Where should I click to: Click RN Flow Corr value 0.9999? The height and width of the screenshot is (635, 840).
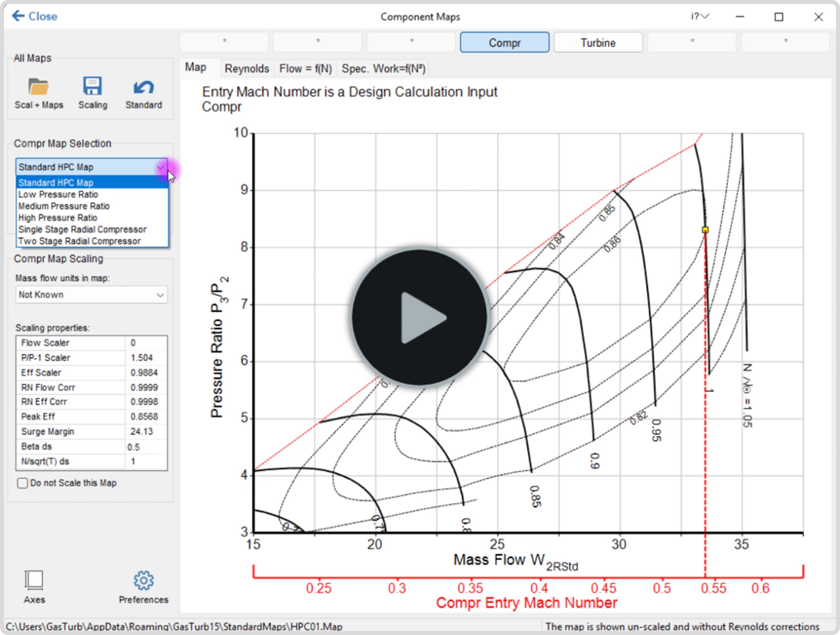pyautogui.click(x=146, y=387)
